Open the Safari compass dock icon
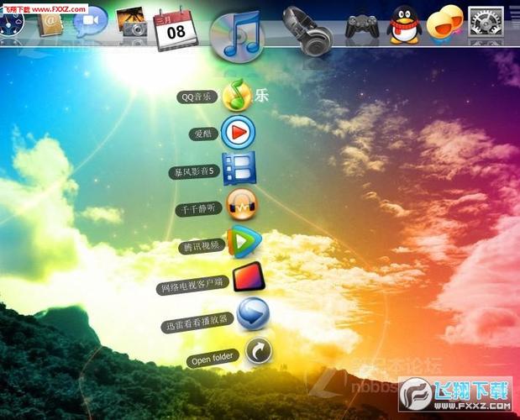This screenshot has height=420, width=520. pyautogui.click(x=11, y=24)
